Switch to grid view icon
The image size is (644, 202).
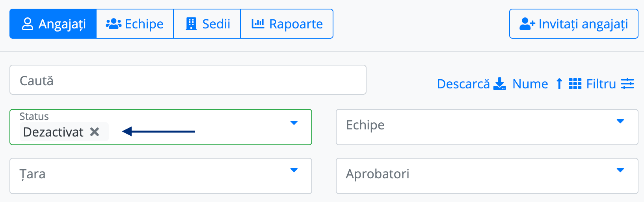(x=575, y=84)
